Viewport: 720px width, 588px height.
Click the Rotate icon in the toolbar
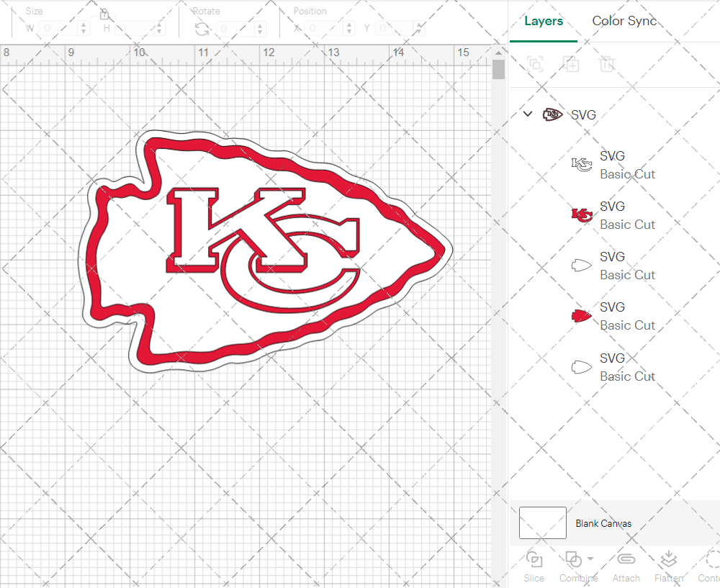click(x=202, y=29)
